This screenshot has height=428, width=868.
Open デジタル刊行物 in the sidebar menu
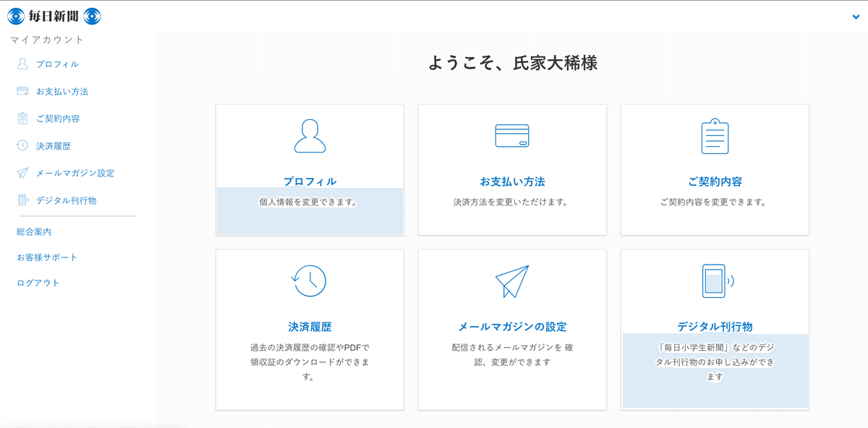tap(67, 200)
